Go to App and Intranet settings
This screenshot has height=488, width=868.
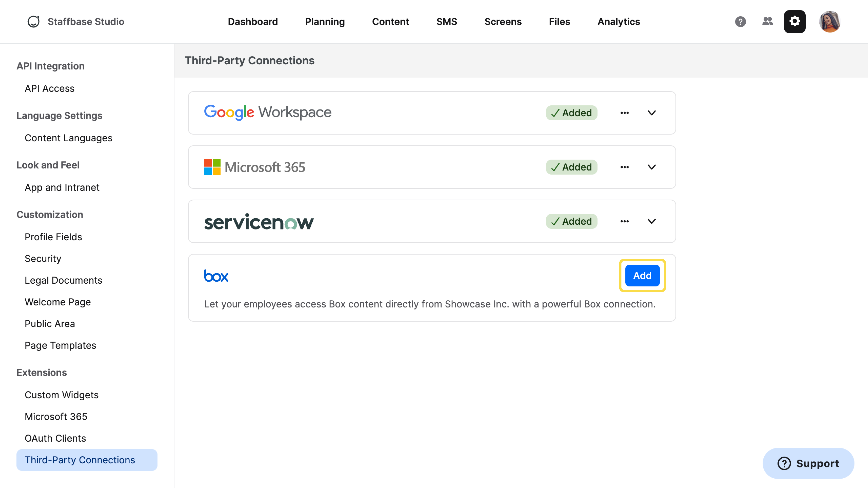62,187
